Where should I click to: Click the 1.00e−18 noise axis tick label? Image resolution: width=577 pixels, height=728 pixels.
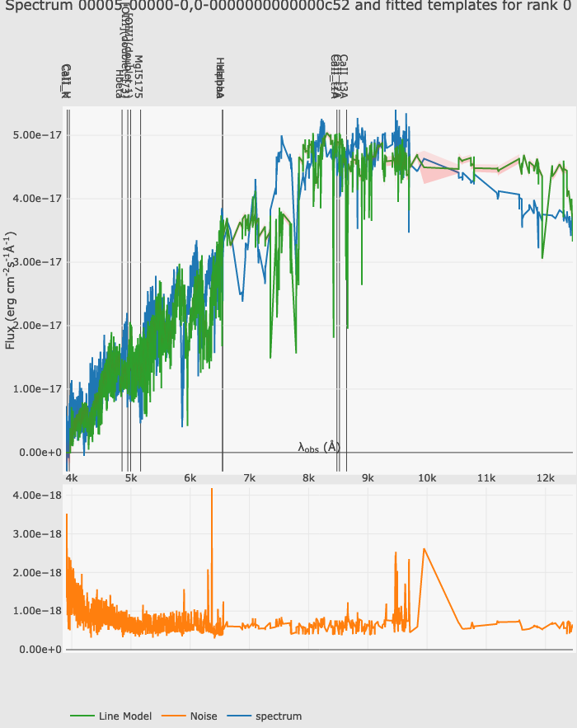pos(36,611)
